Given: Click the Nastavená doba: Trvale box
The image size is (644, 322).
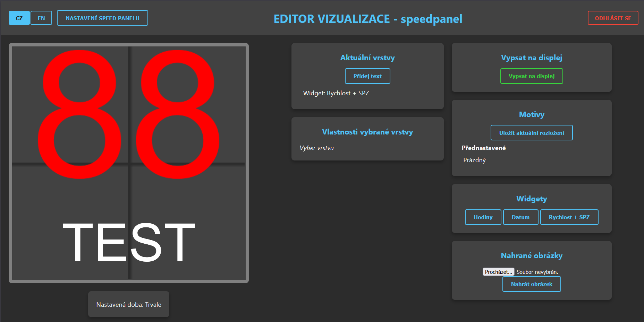Looking at the screenshot, I should (x=129, y=305).
